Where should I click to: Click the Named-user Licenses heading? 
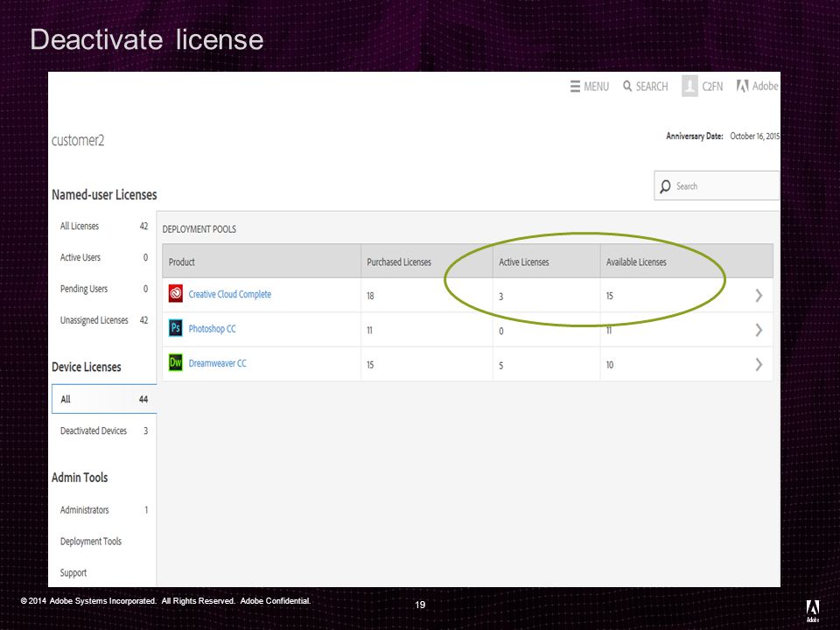click(x=104, y=194)
